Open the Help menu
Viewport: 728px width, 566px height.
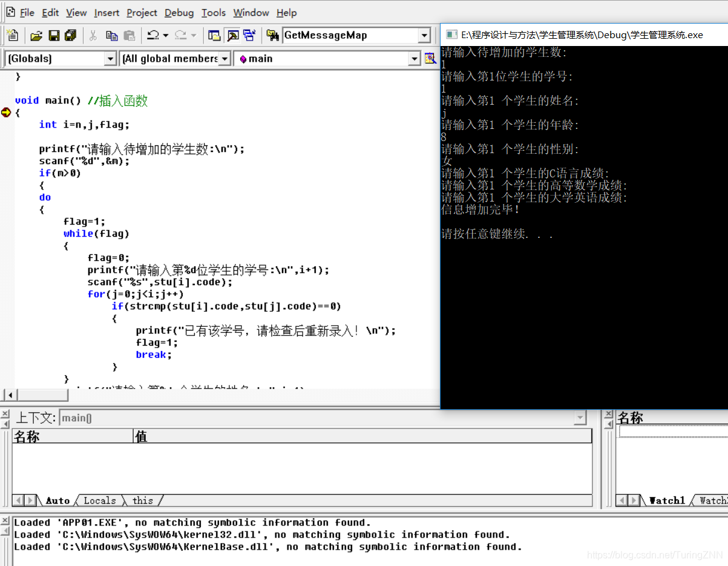(x=286, y=13)
